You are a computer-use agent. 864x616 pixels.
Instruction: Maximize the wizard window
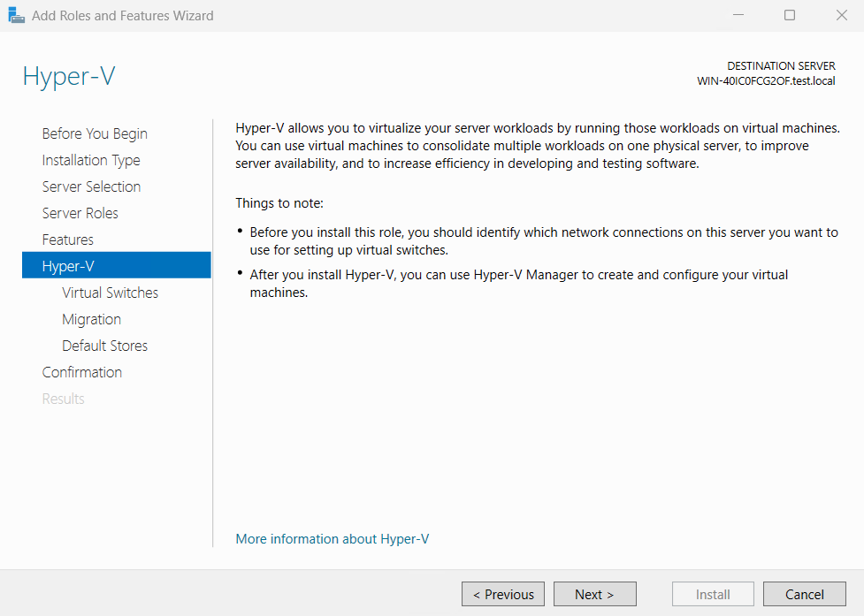[789, 15]
